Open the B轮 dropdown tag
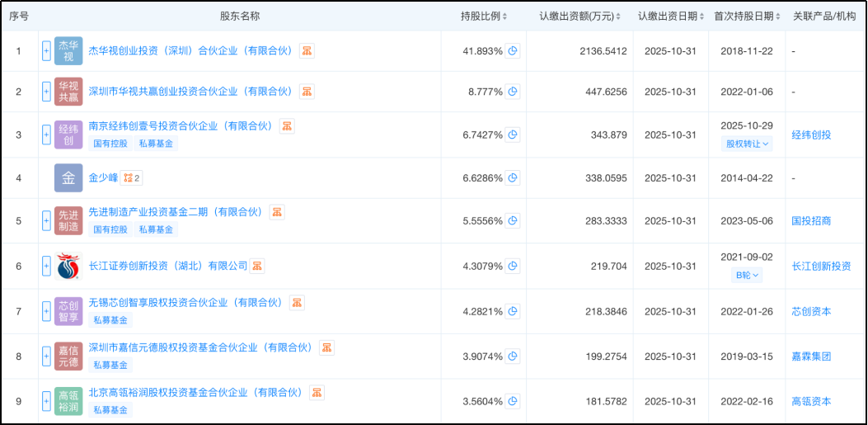868x425 pixels. 748,276
